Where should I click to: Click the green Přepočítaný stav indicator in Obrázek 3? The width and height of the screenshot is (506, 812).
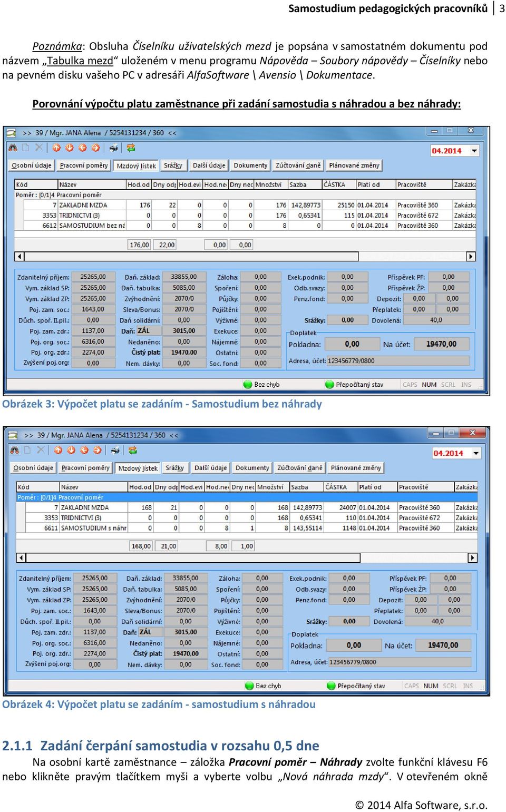pos(330,385)
